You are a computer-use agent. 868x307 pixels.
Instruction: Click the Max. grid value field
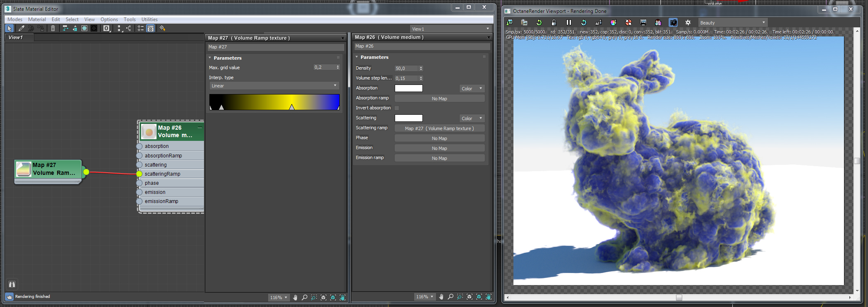coord(324,68)
